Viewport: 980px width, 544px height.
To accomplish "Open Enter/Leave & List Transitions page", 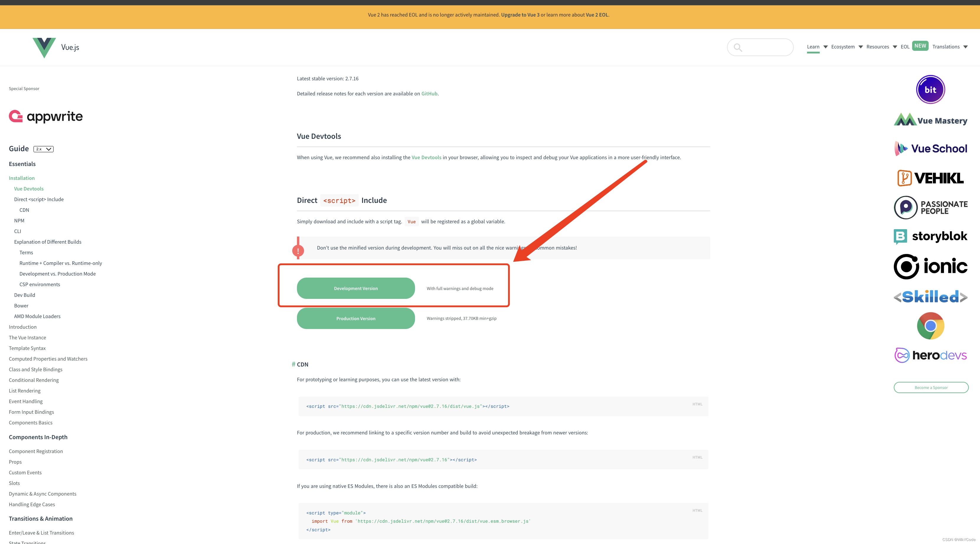I will pyautogui.click(x=41, y=533).
